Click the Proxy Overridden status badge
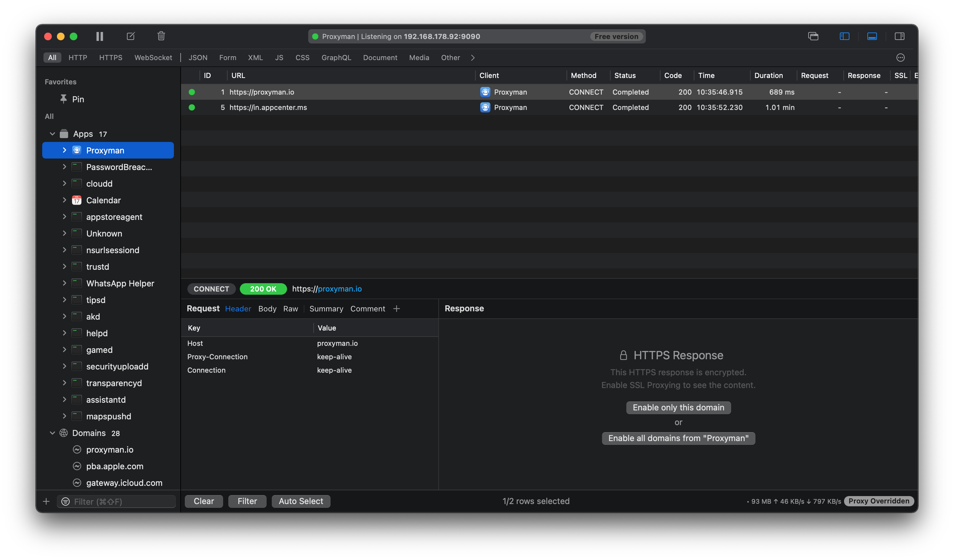954x560 pixels. [879, 501]
